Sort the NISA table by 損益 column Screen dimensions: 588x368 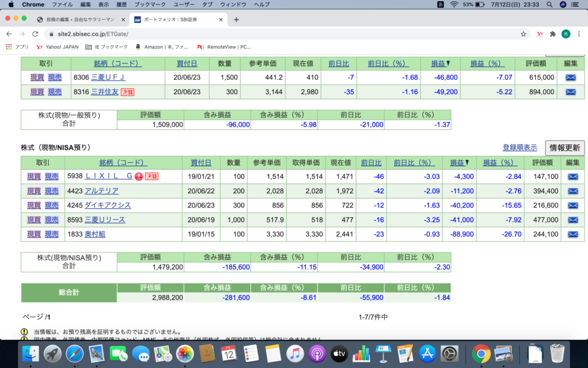tap(459, 163)
